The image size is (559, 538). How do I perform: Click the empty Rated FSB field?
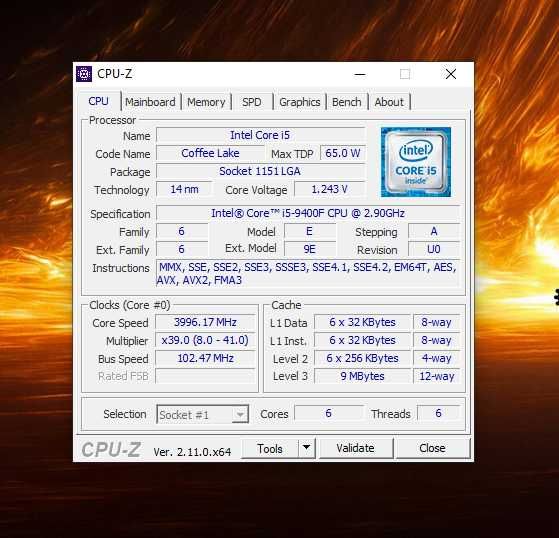pyautogui.click(x=205, y=376)
